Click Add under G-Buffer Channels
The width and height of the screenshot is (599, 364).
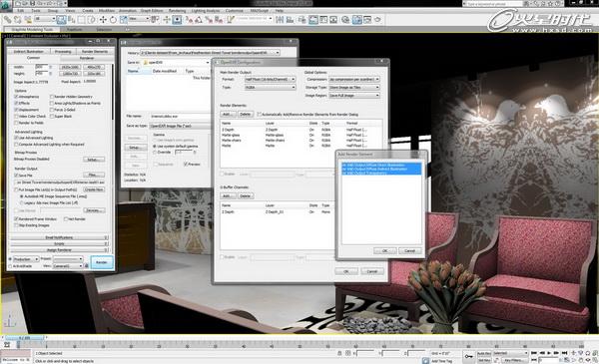point(228,195)
